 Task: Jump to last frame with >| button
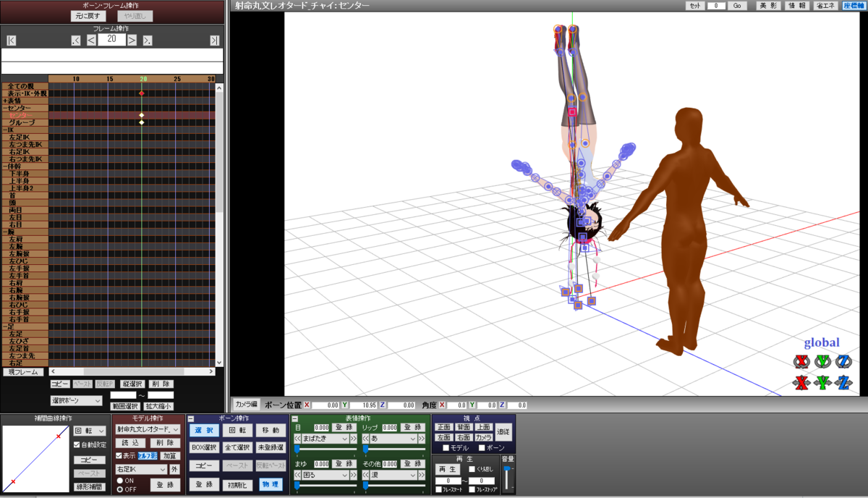point(215,40)
